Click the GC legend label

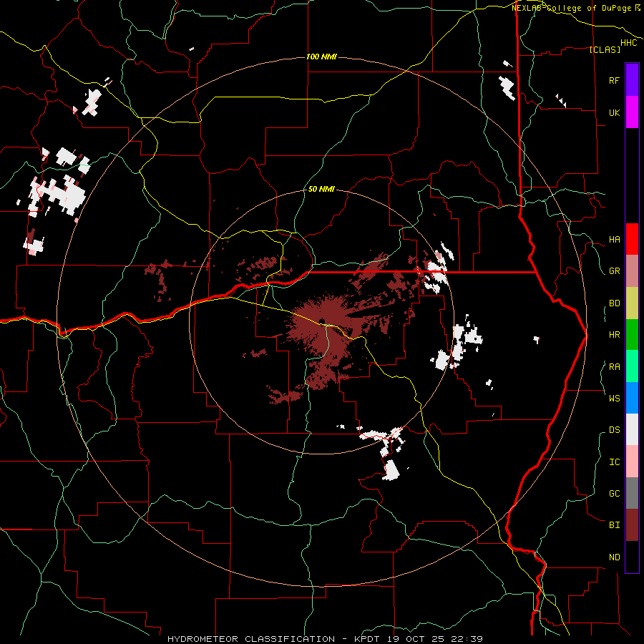click(x=614, y=493)
